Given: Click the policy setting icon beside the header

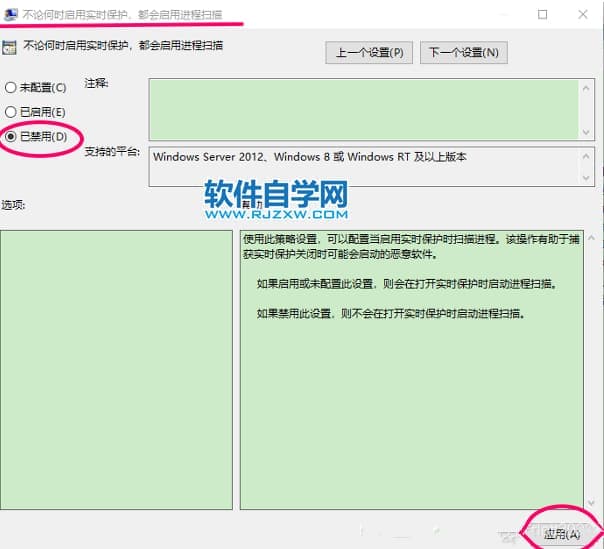Looking at the screenshot, I should coord(10,47).
